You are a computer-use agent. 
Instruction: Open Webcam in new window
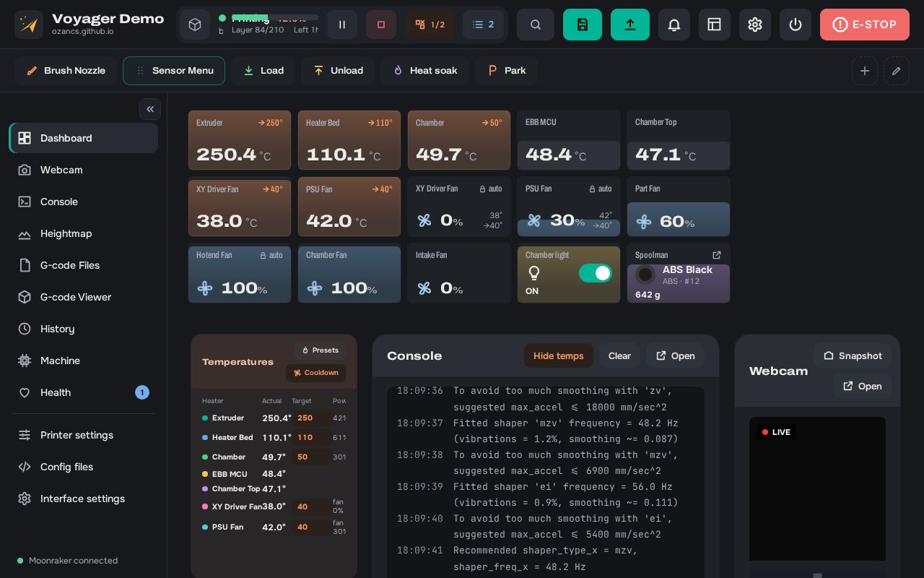tap(862, 386)
